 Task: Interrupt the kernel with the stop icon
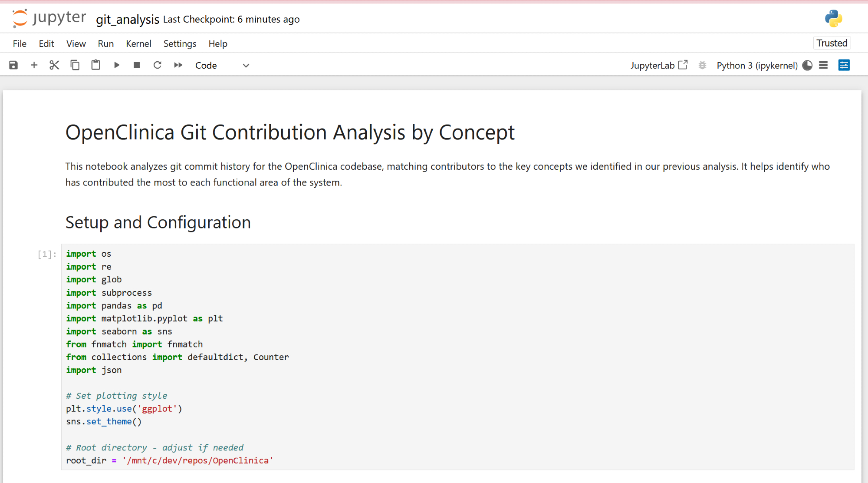(137, 65)
